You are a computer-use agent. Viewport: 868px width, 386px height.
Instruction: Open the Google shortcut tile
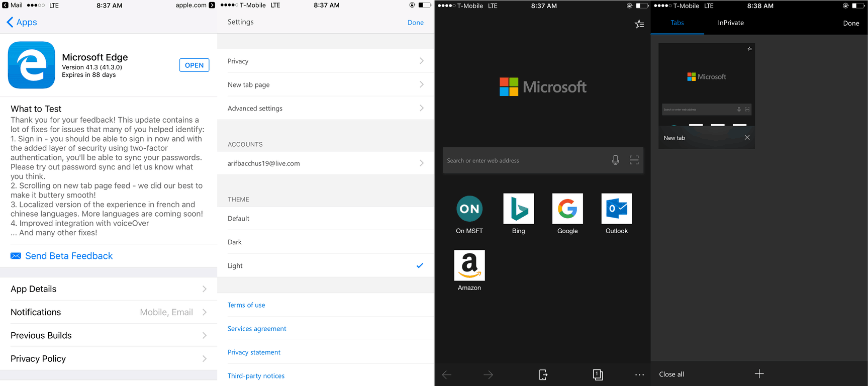click(x=567, y=214)
